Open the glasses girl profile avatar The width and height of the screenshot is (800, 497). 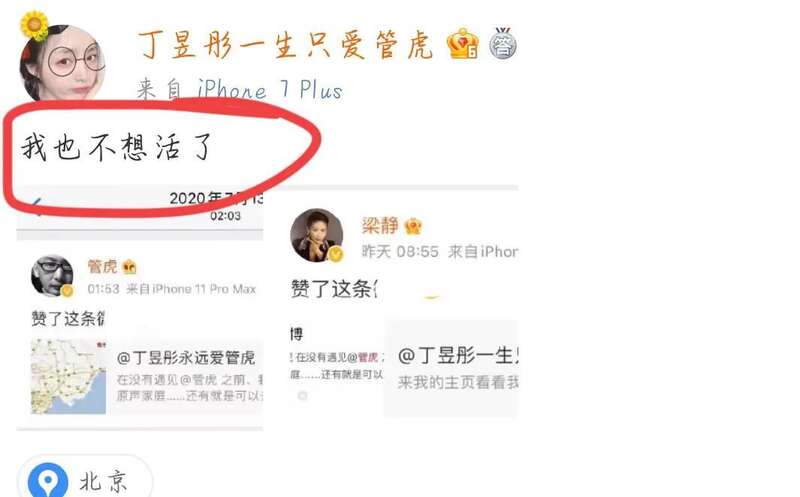(x=62, y=63)
